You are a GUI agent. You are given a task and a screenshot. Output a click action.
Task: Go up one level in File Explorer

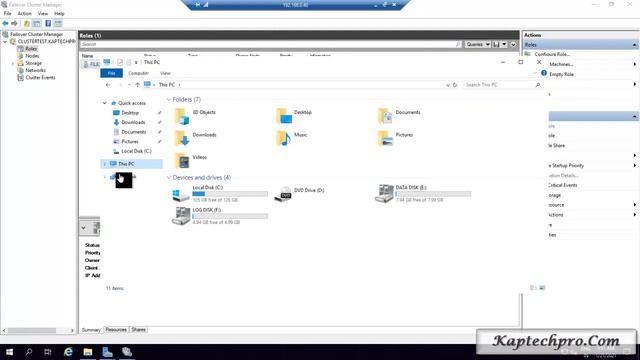pos(138,85)
